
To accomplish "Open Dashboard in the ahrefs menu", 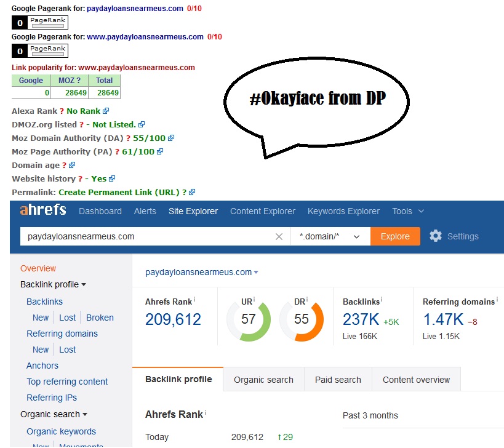I will tap(100, 211).
